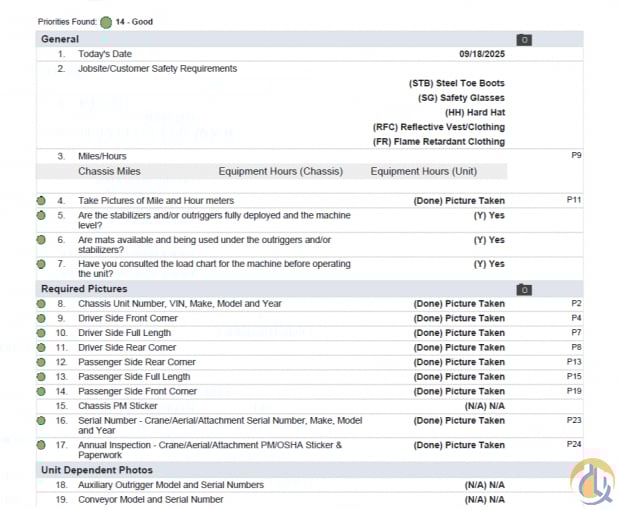Click the camera icon in General header
620x510 pixels.
524,40
